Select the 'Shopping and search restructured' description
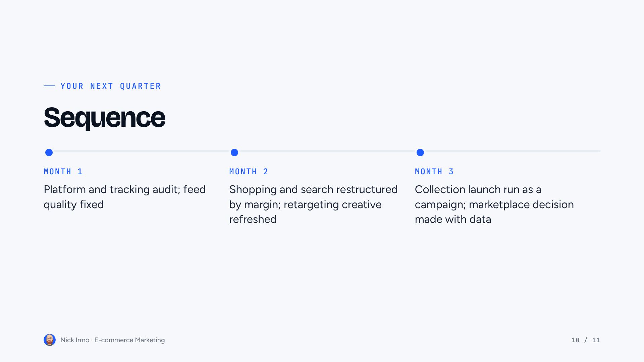The image size is (644, 362). [x=313, y=204]
